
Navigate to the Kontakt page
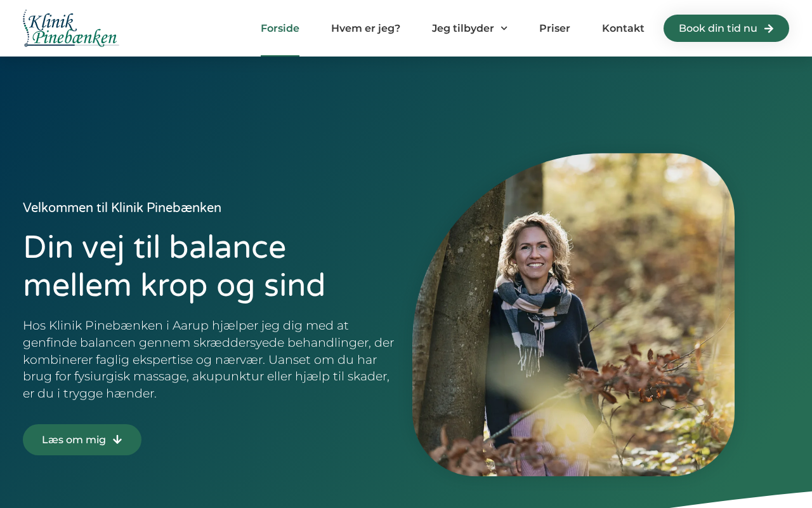(x=623, y=29)
